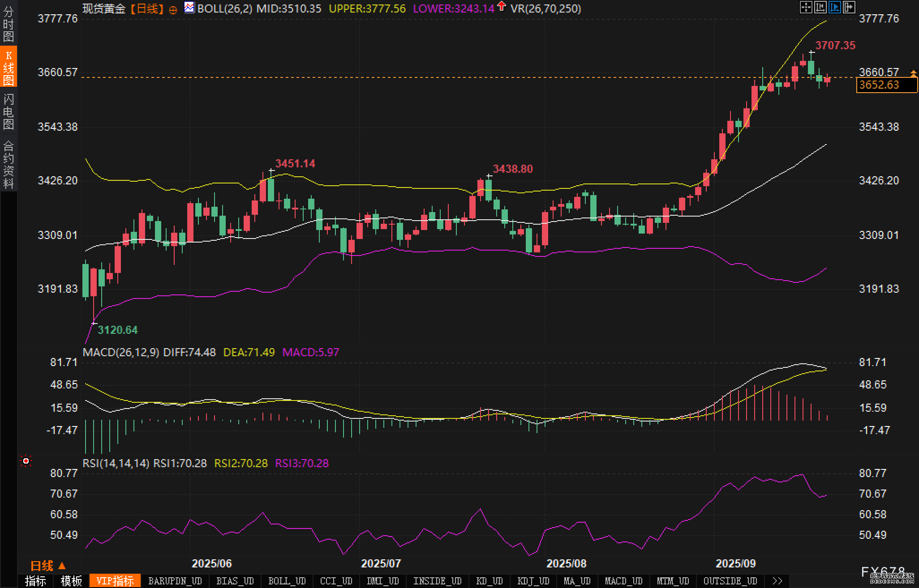Click the 3120.64 low price label

[x=118, y=330]
